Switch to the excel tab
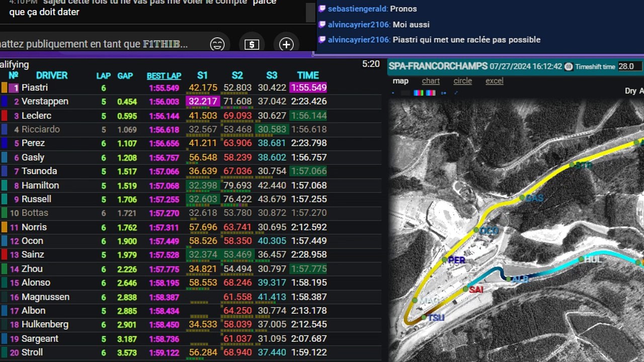Image resolution: width=644 pixels, height=362 pixels. pos(494,81)
